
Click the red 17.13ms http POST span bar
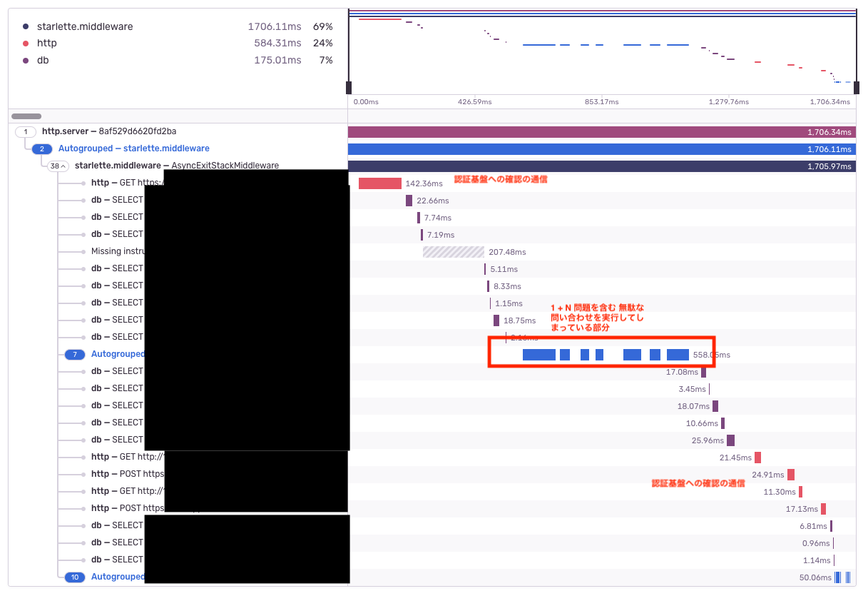[823, 509]
